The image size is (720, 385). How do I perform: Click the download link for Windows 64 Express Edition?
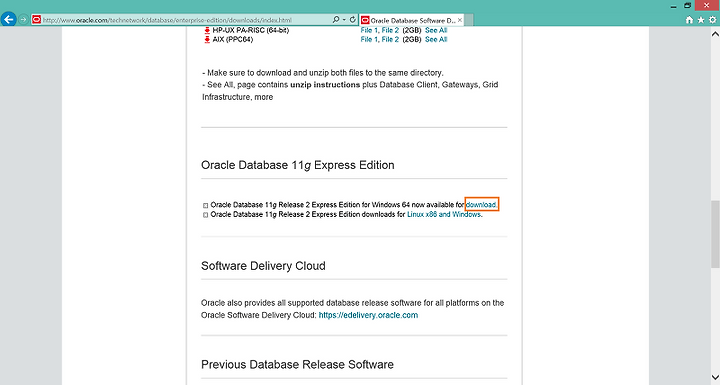[481, 205]
